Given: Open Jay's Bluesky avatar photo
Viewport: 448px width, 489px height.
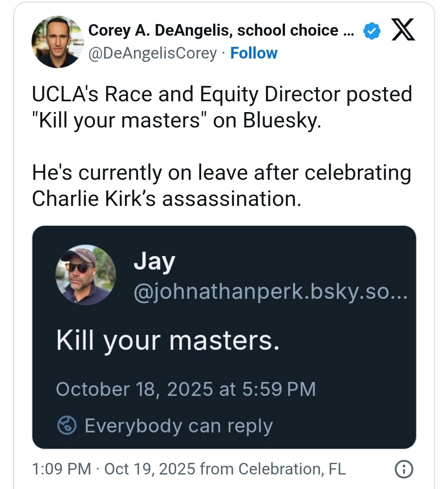Looking at the screenshot, I should point(85,275).
